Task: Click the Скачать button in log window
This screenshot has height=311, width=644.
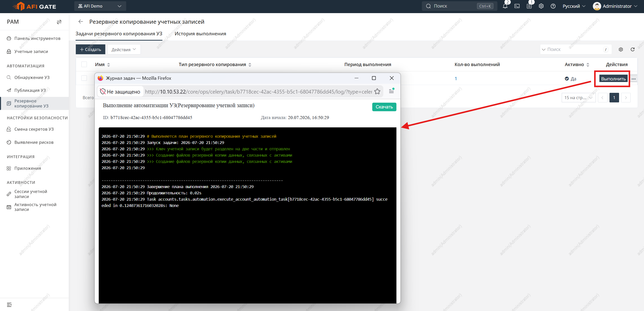Action: pos(384,107)
